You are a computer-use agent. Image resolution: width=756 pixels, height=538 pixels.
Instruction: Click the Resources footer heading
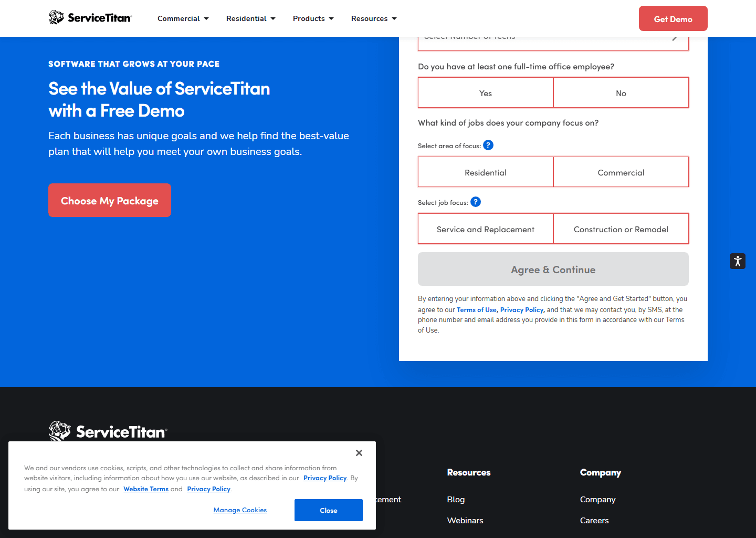[x=469, y=472]
